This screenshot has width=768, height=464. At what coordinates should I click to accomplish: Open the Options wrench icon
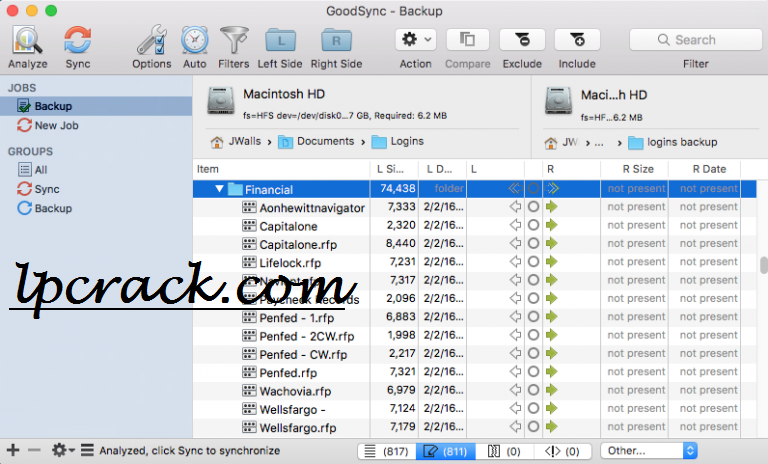(x=151, y=40)
